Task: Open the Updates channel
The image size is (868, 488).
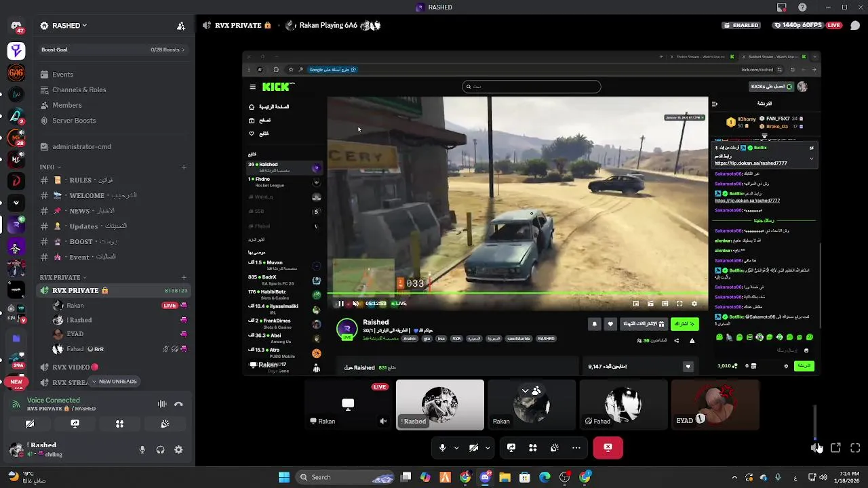Action: point(113,226)
